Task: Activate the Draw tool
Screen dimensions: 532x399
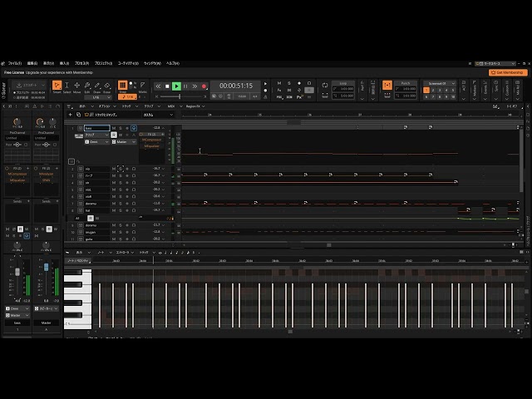Action: pyautogui.click(x=98, y=86)
